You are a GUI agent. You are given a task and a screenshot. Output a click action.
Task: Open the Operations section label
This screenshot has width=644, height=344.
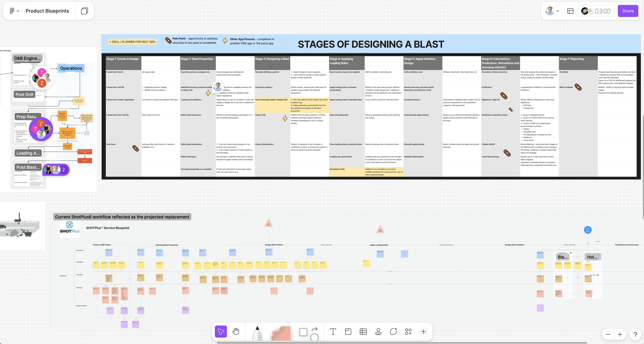pyautogui.click(x=71, y=68)
